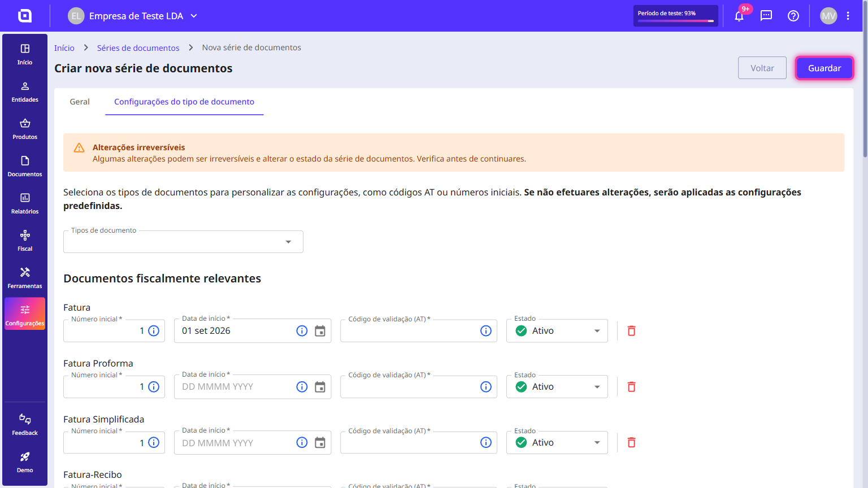
Task: Open the Tipos de documento dropdown
Action: tap(183, 242)
